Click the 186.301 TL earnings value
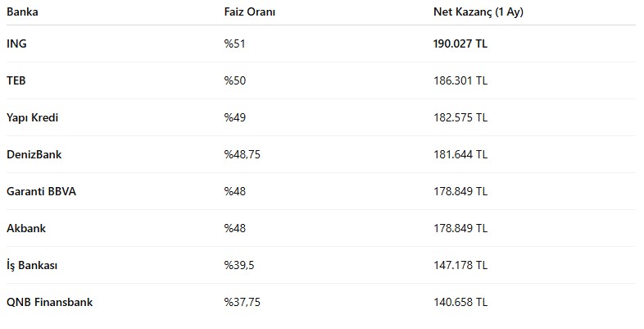The height and width of the screenshot is (329, 644). (x=460, y=80)
